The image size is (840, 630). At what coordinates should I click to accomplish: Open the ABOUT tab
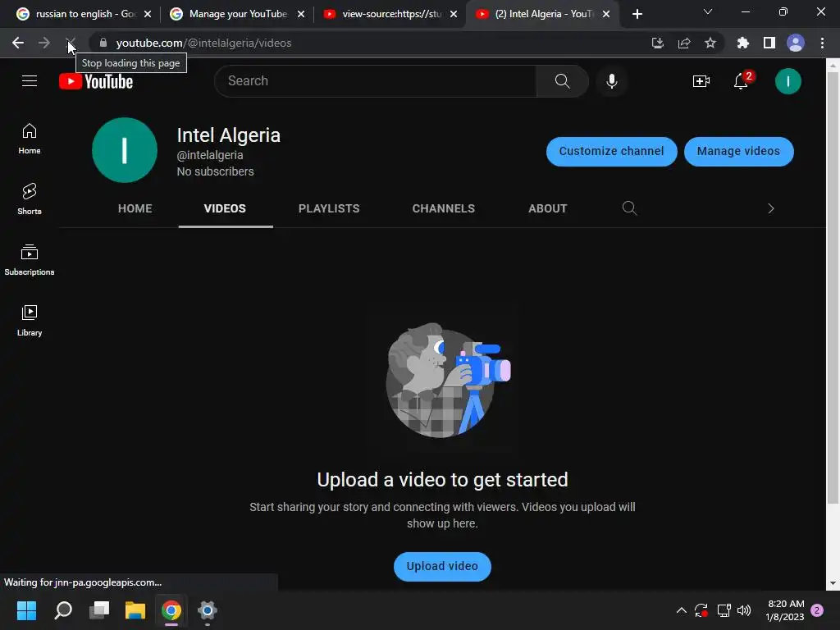click(x=547, y=208)
